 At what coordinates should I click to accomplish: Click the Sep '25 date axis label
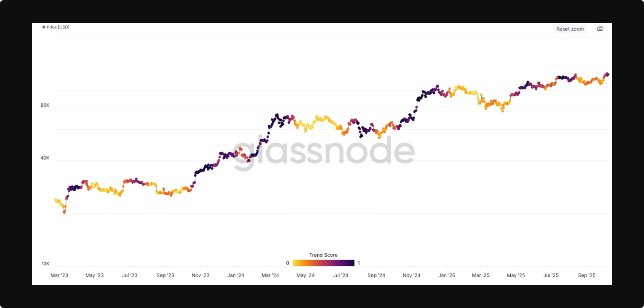click(587, 275)
